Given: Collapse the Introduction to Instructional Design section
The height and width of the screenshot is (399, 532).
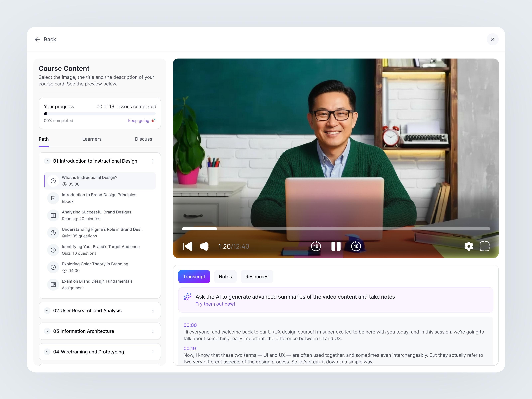Looking at the screenshot, I should pyautogui.click(x=47, y=161).
